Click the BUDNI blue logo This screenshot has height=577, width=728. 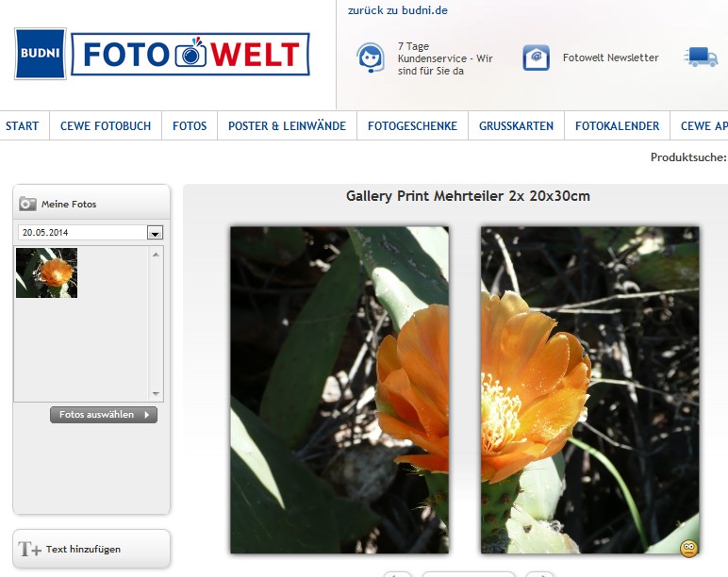(x=41, y=54)
